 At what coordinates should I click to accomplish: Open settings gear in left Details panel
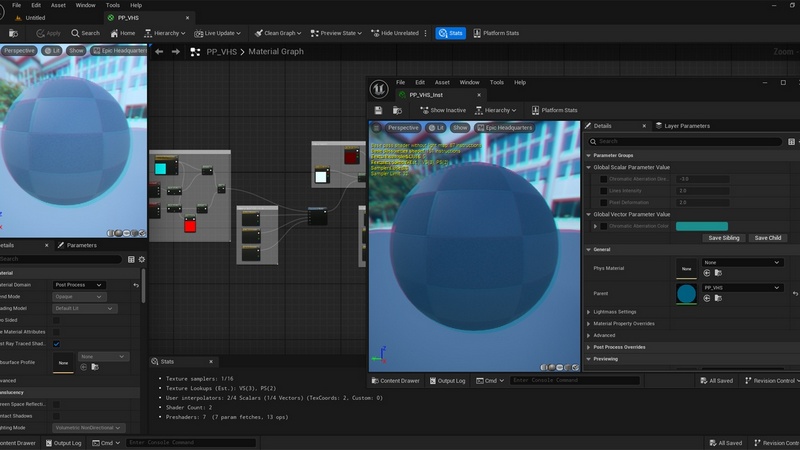pyautogui.click(x=140, y=259)
